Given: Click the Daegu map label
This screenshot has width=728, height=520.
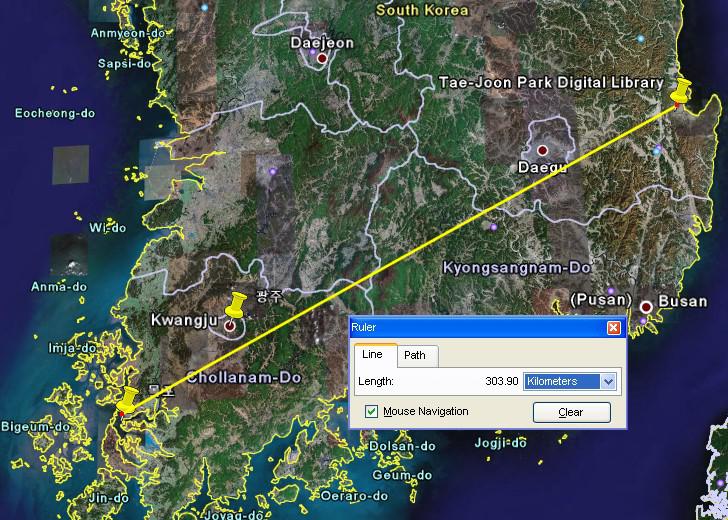Looking at the screenshot, I should point(542,167).
